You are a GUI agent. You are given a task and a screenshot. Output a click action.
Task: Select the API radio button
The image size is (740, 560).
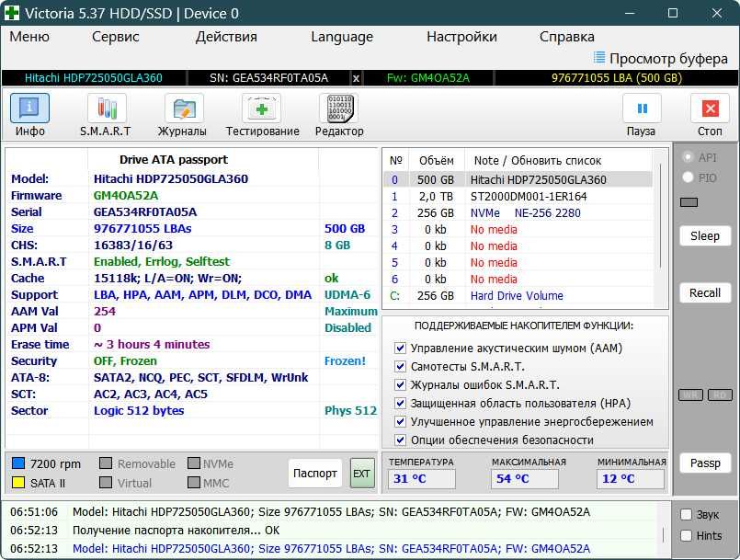689,157
